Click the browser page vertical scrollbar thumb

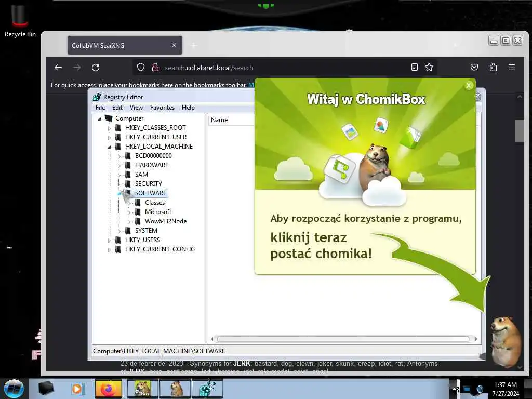pyautogui.click(x=520, y=130)
